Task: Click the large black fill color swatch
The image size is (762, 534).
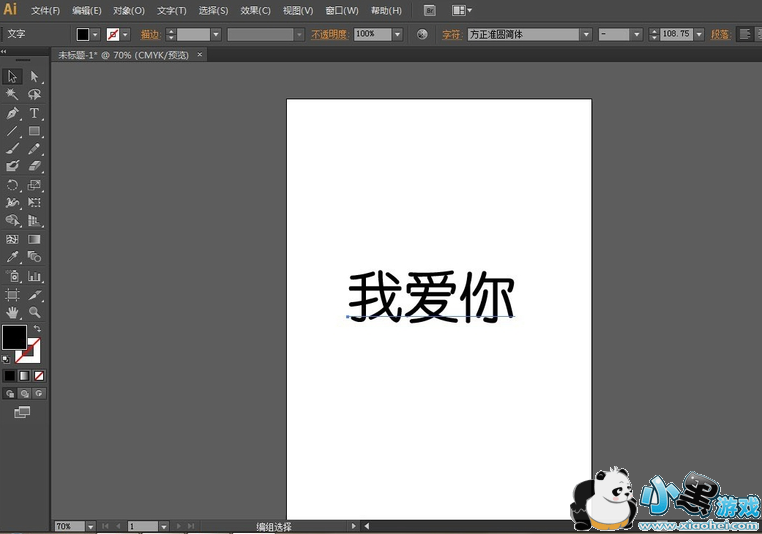Action: 14,337
